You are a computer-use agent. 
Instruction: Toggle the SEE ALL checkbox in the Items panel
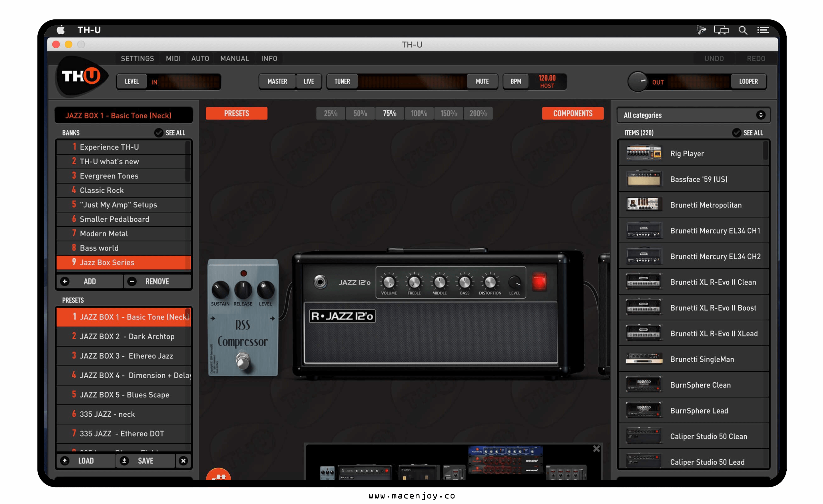point(737,133)
